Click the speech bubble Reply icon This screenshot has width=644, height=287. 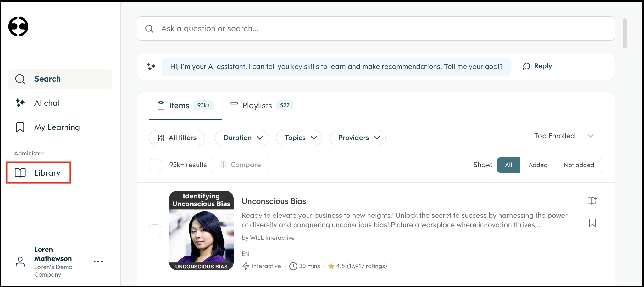pos(526,66)
